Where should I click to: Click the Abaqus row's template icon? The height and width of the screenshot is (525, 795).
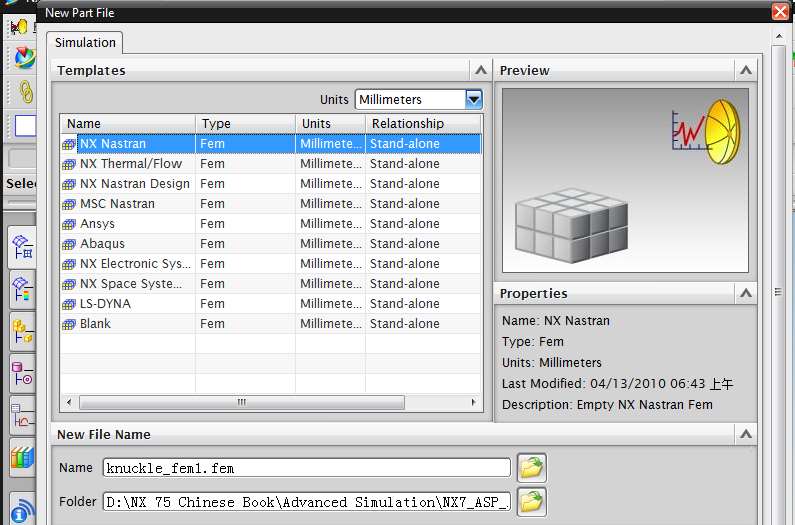tap(69, 244)
